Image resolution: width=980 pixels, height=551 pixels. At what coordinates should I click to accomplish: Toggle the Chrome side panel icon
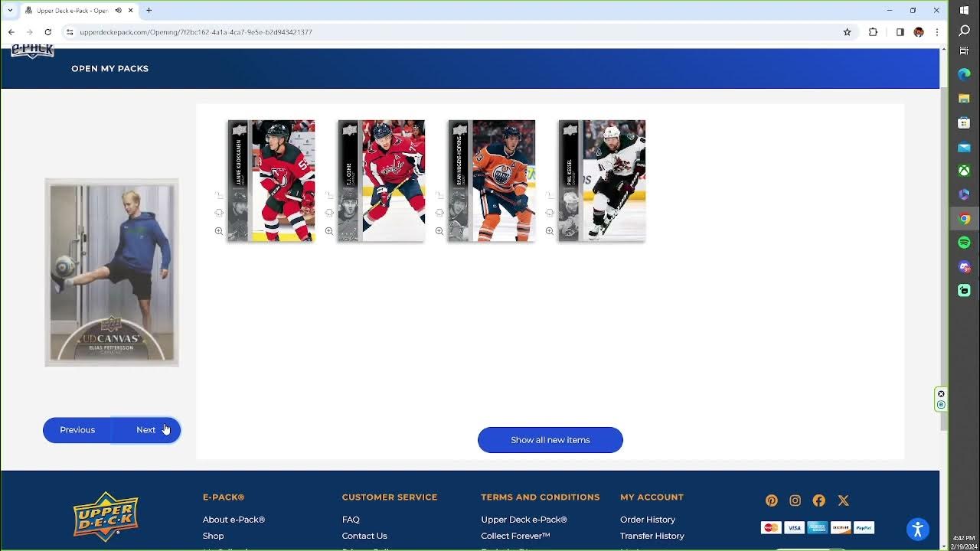point(900,32)
